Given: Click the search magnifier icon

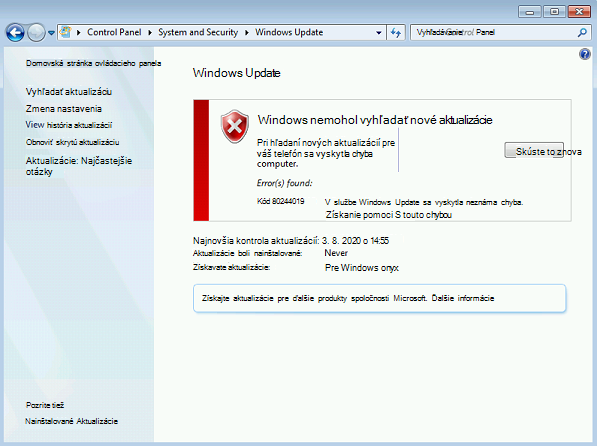Looking at the screenshot, I should [x=582, y=33].
